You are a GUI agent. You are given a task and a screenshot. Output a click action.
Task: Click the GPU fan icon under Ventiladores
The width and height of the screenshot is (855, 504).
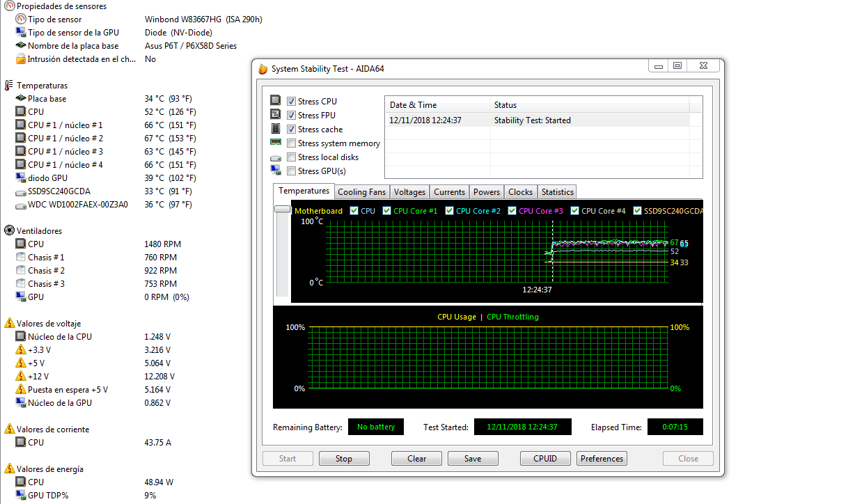coord(21,297)
